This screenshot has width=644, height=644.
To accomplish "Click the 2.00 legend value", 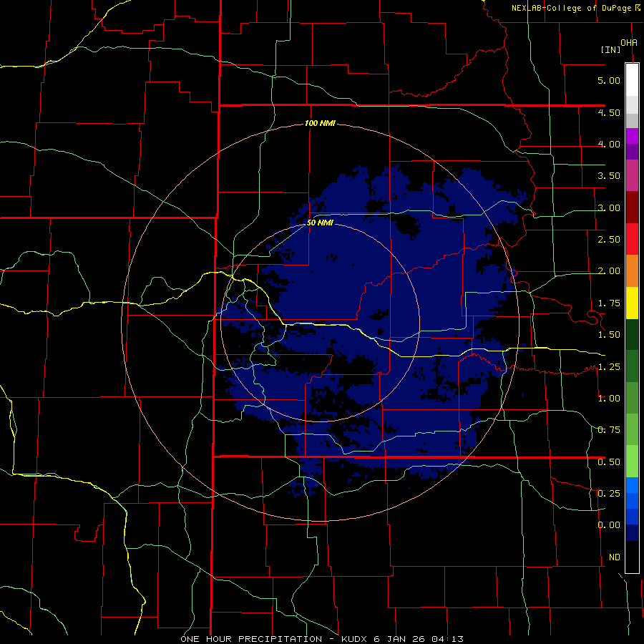I will pos(609,271).
